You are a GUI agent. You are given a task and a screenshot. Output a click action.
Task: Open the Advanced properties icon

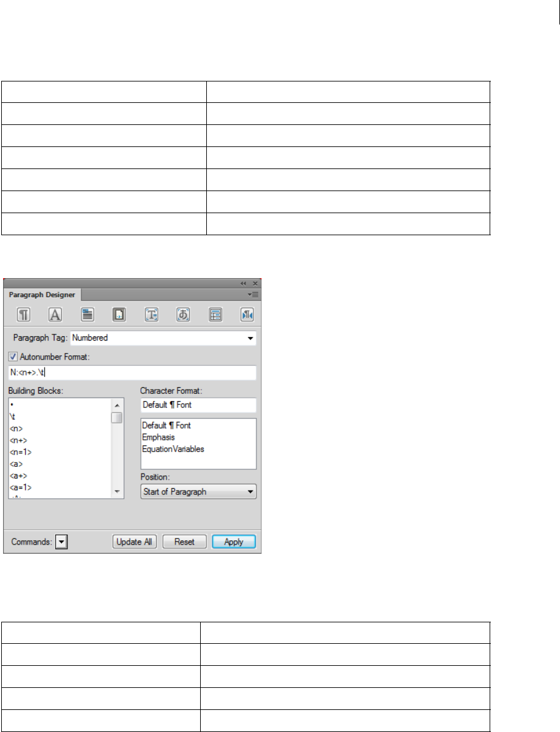(x=152, y=315)
